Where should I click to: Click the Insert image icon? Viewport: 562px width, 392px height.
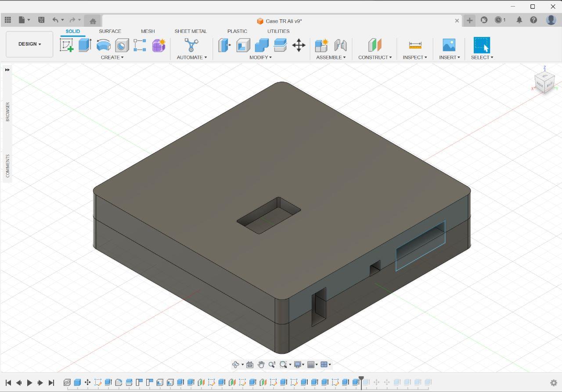[449, 45]
